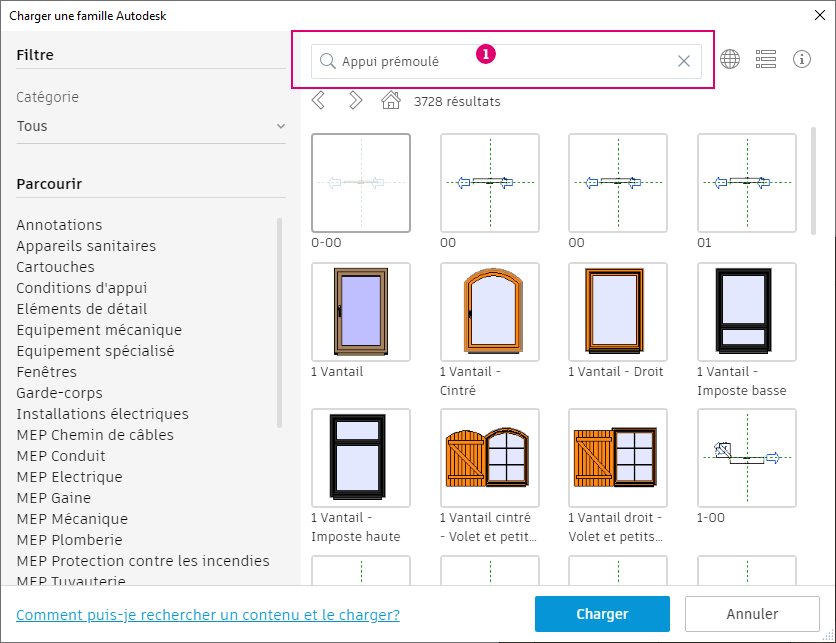Select the 1 Vantail - Cintré thumbnail

489,311
